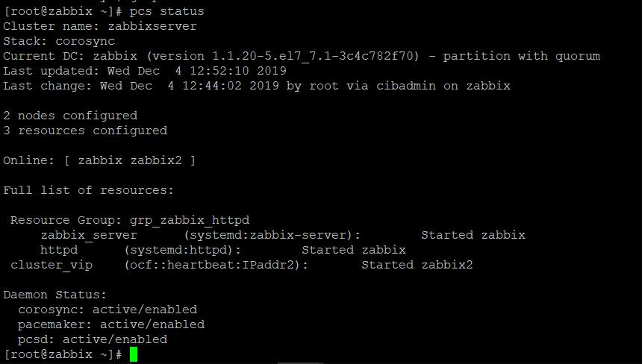Click the "Last updated" timestamp line
This screenshot has height=364, width=642.
[145, 71]
